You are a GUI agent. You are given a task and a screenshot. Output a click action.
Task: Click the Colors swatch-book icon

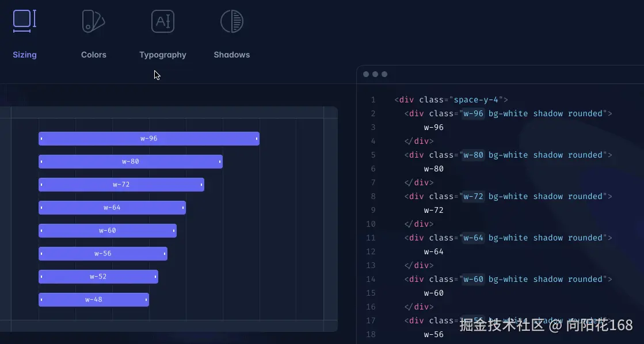pyautogui.click(x=93, y=21)
